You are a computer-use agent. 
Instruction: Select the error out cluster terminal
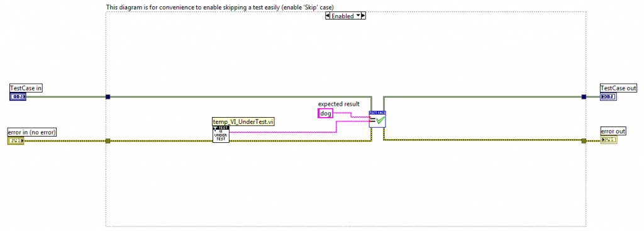[x=608, y=140]
